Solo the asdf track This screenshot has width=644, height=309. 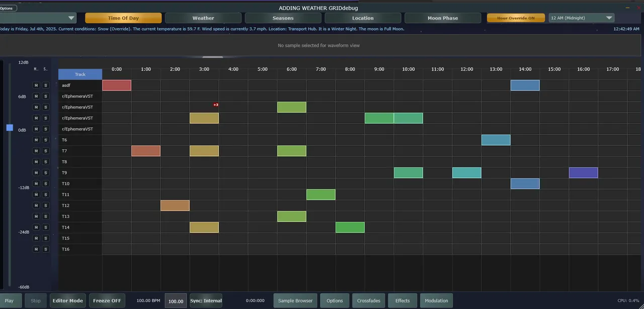coord(45,85)
